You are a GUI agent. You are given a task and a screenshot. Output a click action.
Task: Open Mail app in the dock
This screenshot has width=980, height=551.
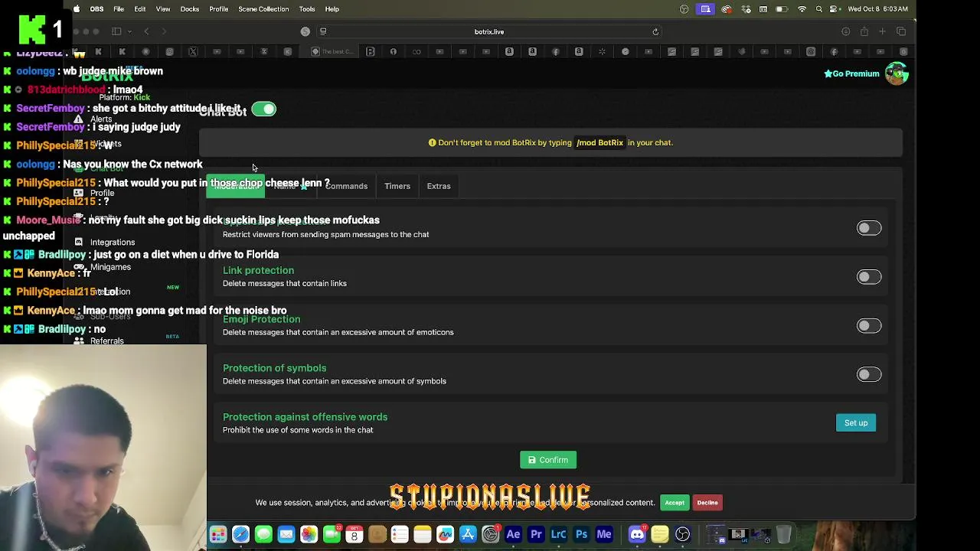coord(286,534)
